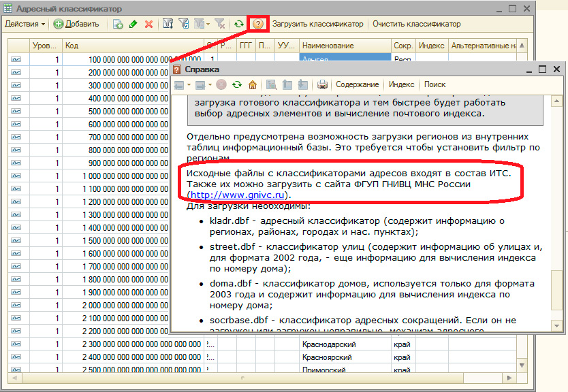Click the Индекс column header in table

[431, 46]
